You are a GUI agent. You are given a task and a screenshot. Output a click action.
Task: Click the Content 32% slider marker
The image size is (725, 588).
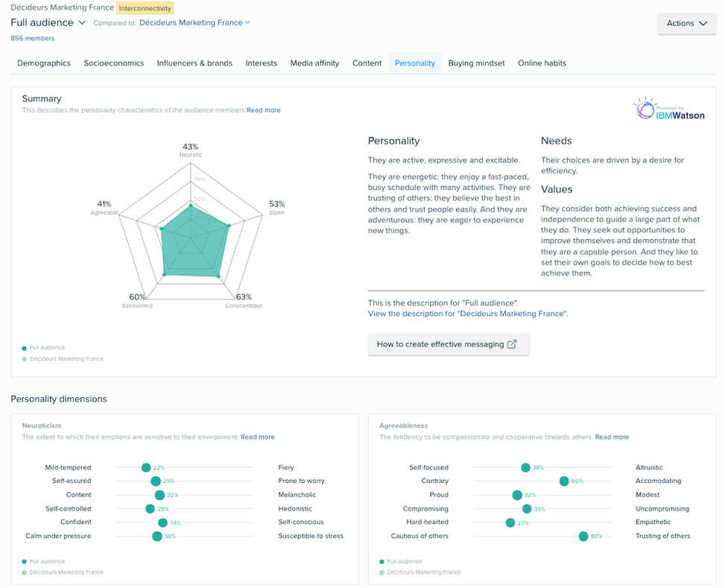coord(160,495)
